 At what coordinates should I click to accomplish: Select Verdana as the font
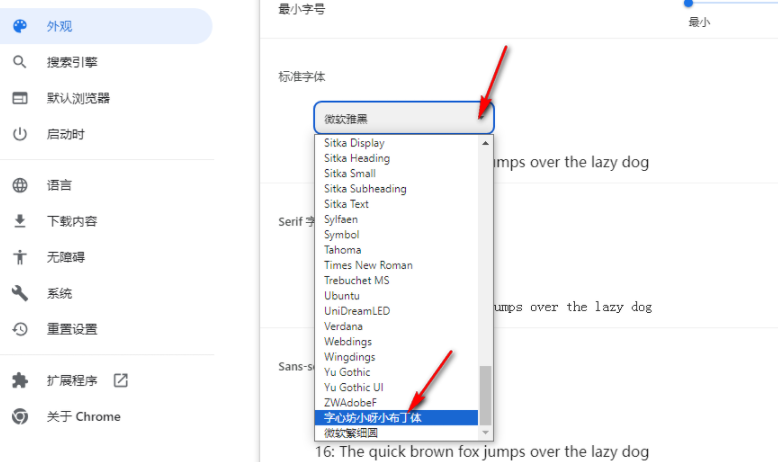(396, 327)
